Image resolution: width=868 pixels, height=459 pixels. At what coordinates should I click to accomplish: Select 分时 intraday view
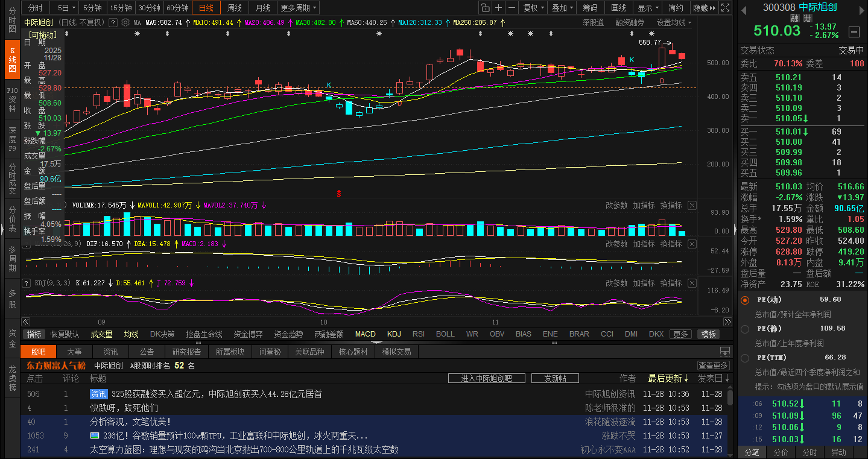(x=36, y=8)
